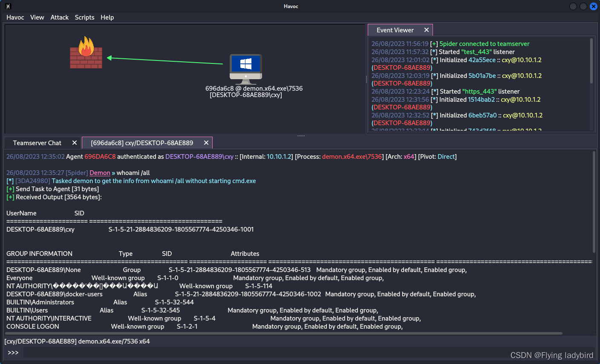Click the command input field
Screen dimensions: 600x364
tap(309, 353)
